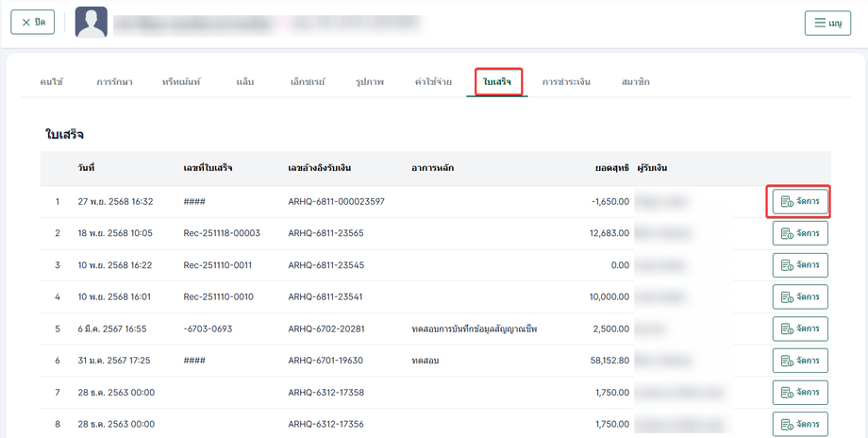Viewport: 868px width, 438px height.
Task: Click reference ARHQ-6701-19630
Action: (325, 361)
